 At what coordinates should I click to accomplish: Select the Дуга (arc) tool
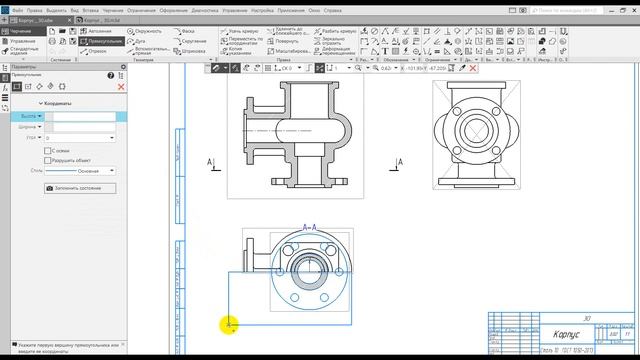coord(136,41)
